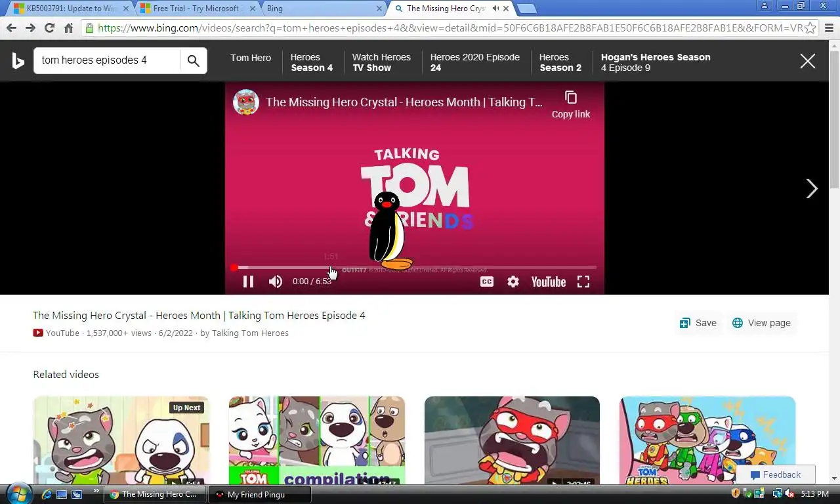Screen dimensions: 840x504
Task: Click the Bing search input field
Action: coord(108,60)
